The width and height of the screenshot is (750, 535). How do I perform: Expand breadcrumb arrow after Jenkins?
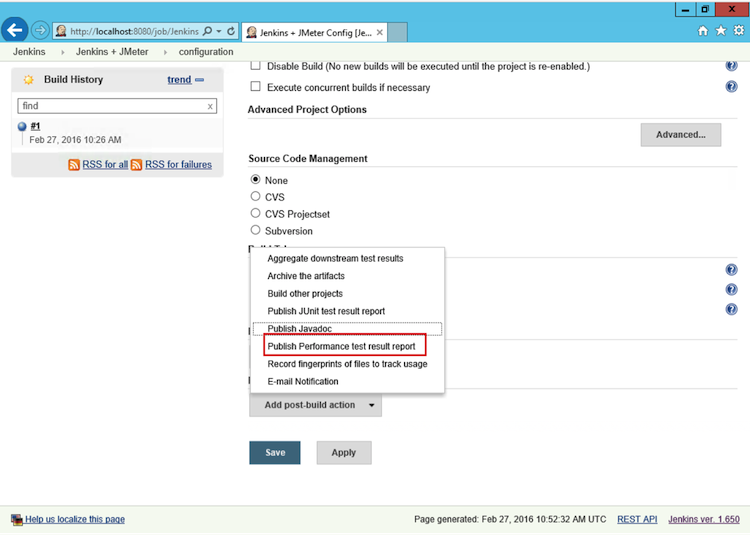pyautogui.click(x=62, y=52)
